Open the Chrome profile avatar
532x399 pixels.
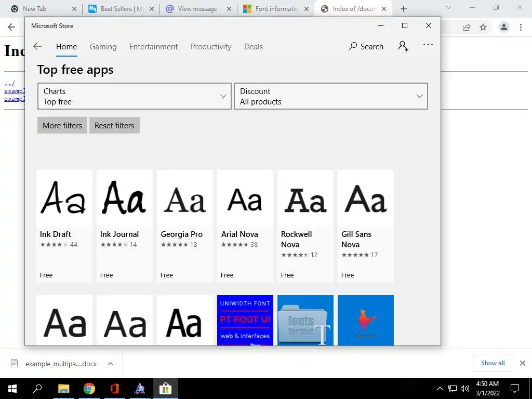pyautogui.click(x=504, y=27)
